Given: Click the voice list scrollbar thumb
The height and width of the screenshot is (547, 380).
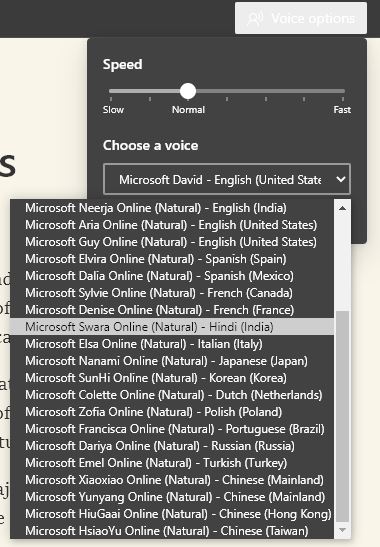Looking at the screenshot, I should click(342, 417).
